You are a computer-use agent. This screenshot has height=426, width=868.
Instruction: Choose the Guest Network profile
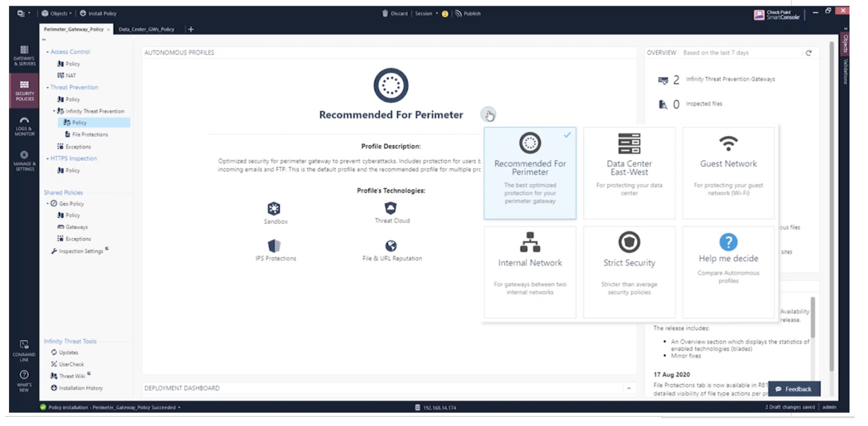(728, 173)
